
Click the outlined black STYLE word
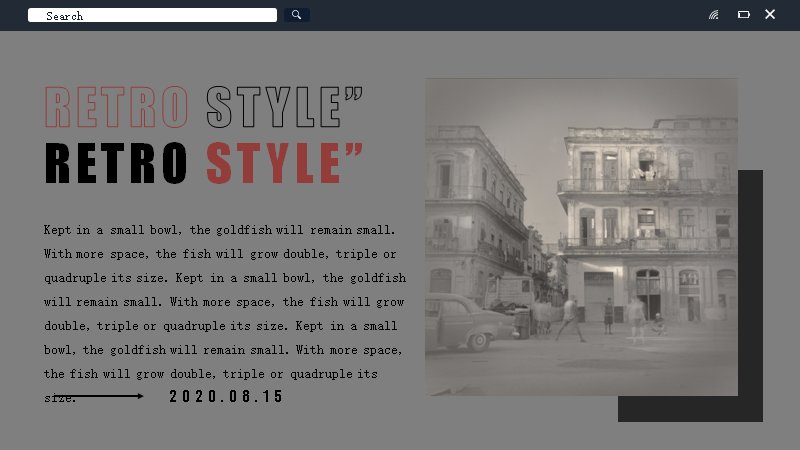[284, 107]
